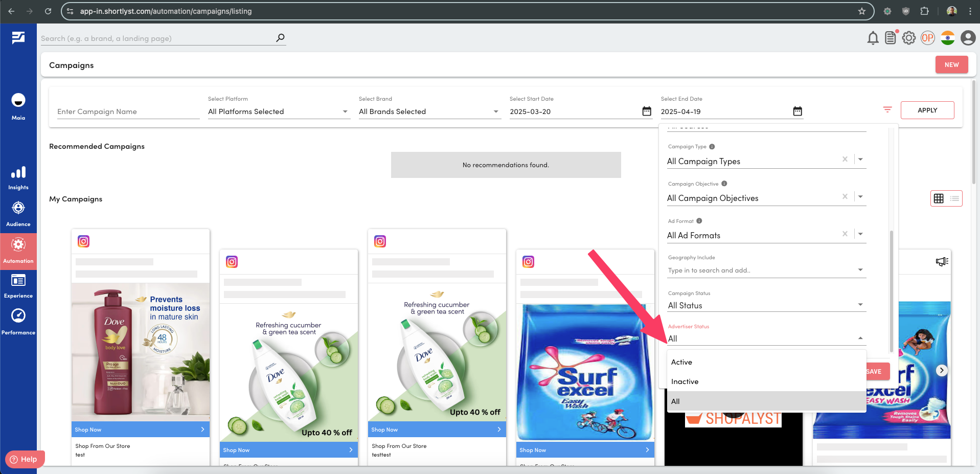Click APPLY filters button
This screenshot has height=474, width=980.
click(927, 110)
